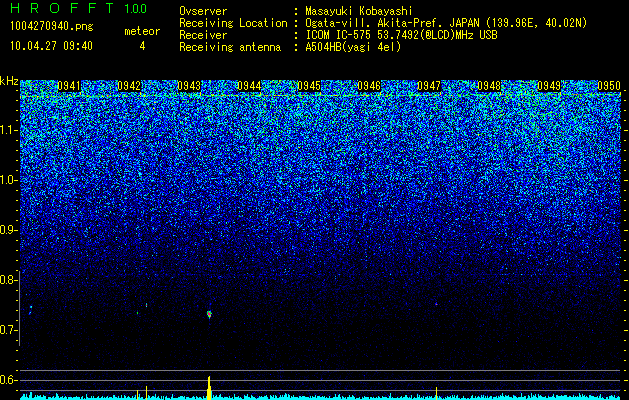Click the bright meteor echo after 0943
Screen dimensions: 629x400
point(209,314)
